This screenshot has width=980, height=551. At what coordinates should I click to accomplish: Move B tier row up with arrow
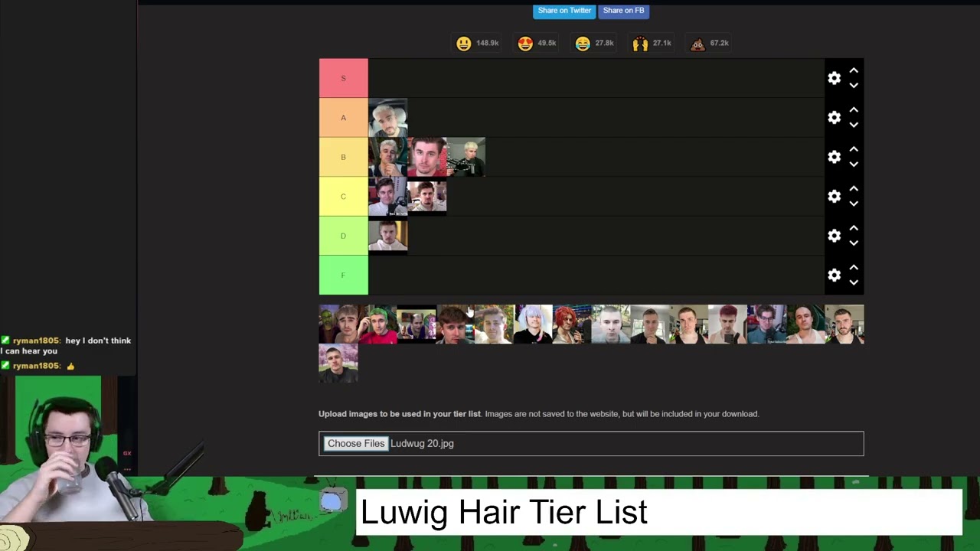(854, 150)
